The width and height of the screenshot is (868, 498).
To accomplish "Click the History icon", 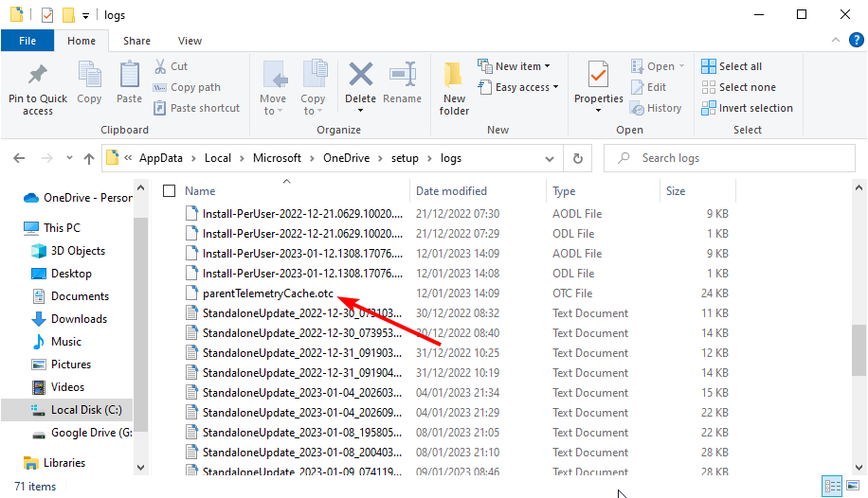I will [x=637, y=109].
